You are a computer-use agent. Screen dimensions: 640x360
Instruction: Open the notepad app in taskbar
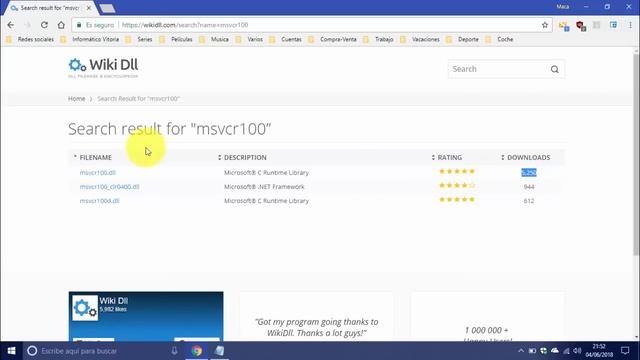[x=219, y=351]
